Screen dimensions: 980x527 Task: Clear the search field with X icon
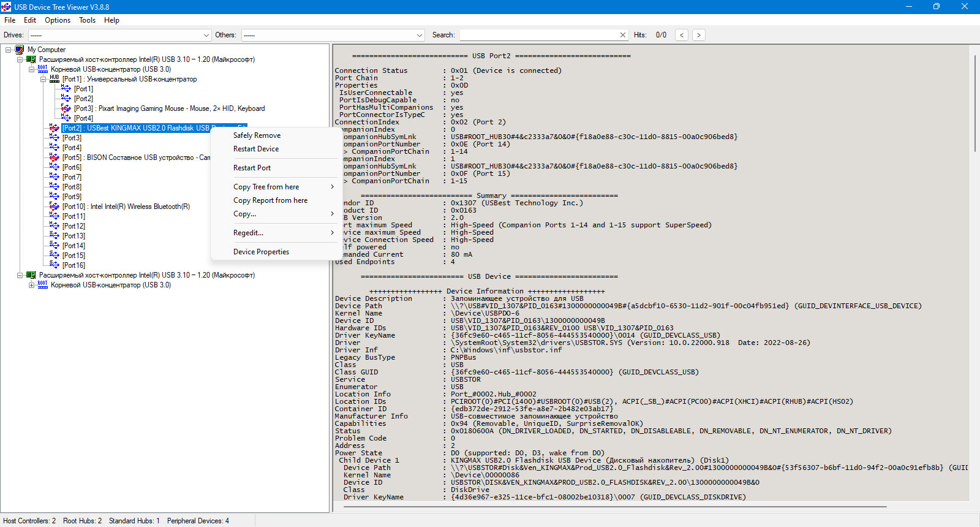(623, 35)
